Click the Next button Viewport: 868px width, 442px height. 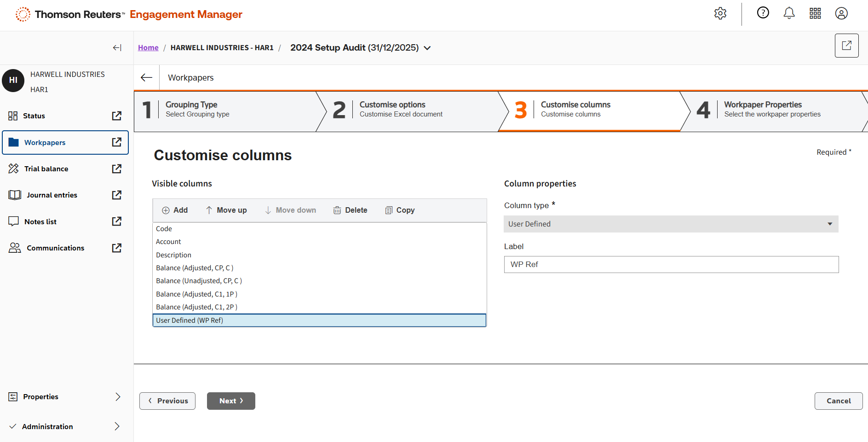231,401
